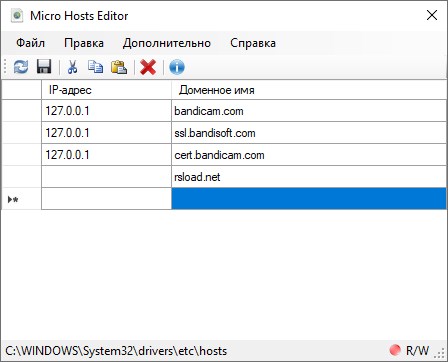Image resolution: width=448 pixels, height=362 pixels.
Task: Click empty IP cell in the new row
Action: 106,199
